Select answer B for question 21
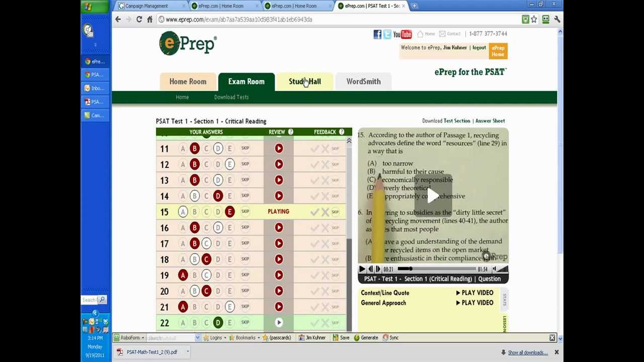This screenshot has height=362, width=644. click(x=194, y=307)
